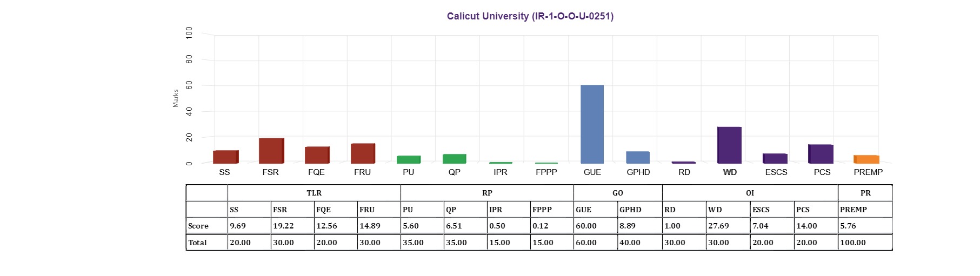Click the tall blue GUE bar

(x=592, y=124)
